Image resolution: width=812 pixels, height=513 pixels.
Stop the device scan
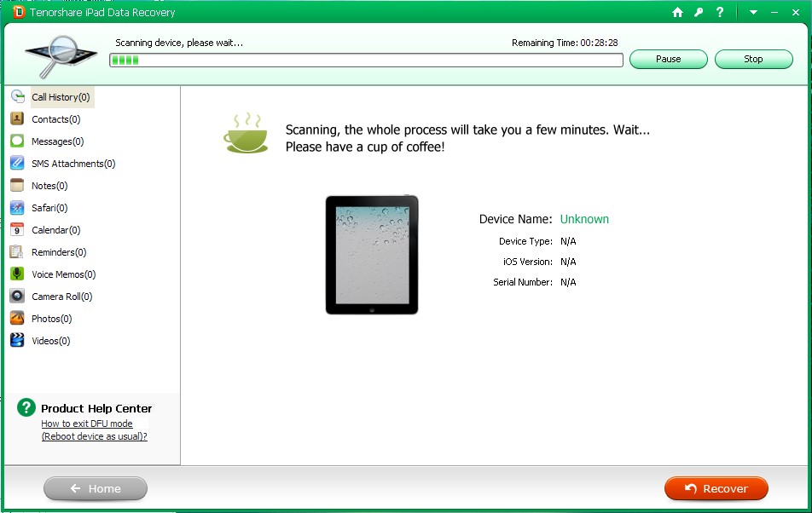coord(753,59)
